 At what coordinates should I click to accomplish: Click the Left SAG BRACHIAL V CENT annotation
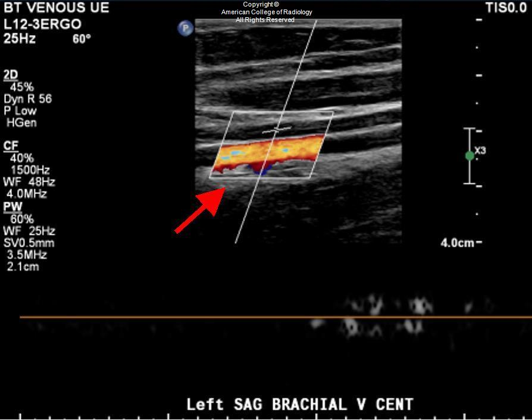(x=300, y=405)
